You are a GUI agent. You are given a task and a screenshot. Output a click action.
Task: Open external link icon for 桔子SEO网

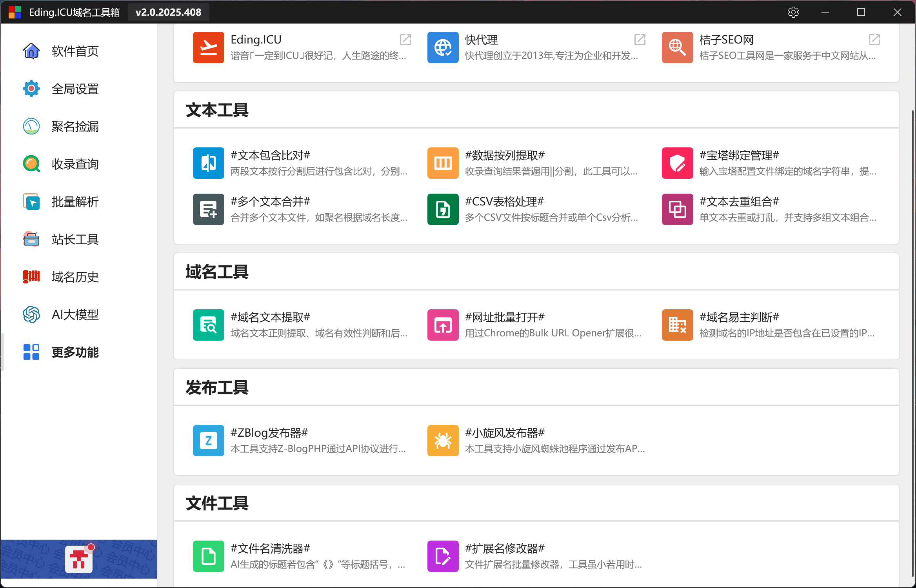click(x=874, y=39)
